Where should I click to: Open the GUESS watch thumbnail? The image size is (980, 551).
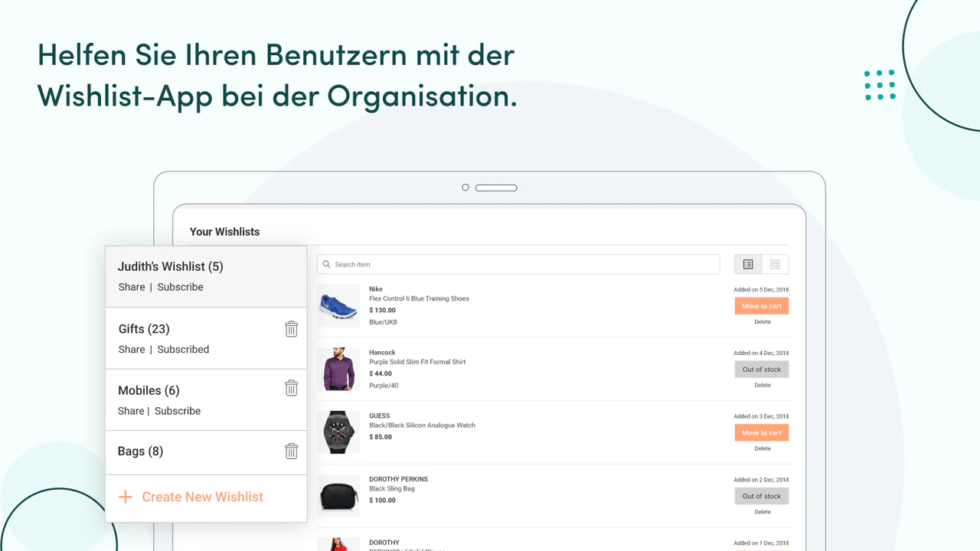click(x=338, y=432)
